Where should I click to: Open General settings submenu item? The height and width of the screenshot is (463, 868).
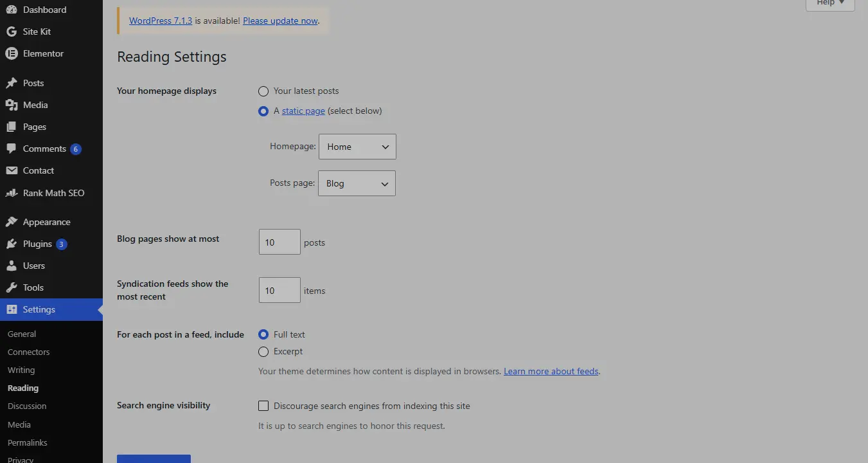pyautogui.click(x=22, y=334)
